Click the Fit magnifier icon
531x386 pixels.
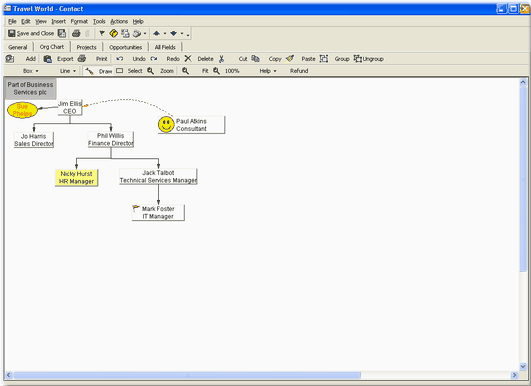click(185, 71)
